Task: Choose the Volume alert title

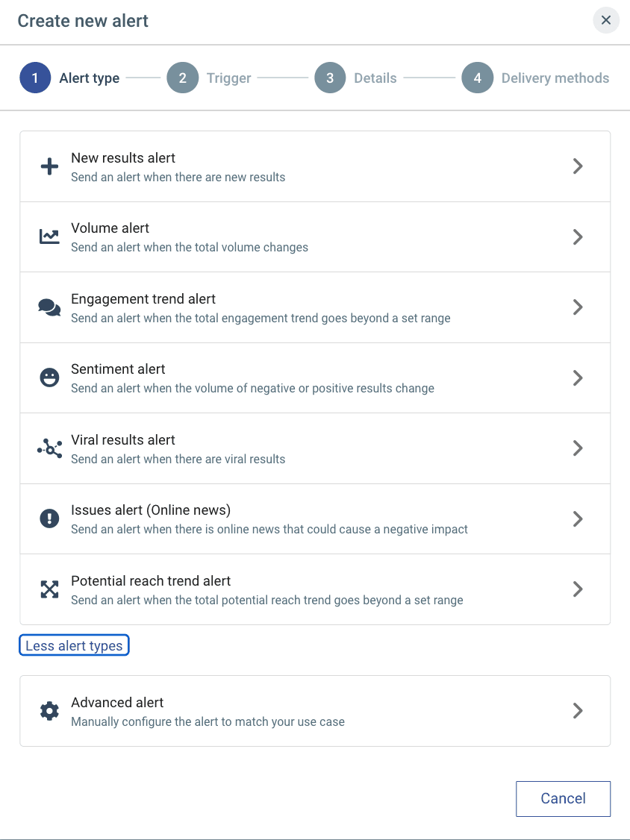Action: (x=110, y=228)
